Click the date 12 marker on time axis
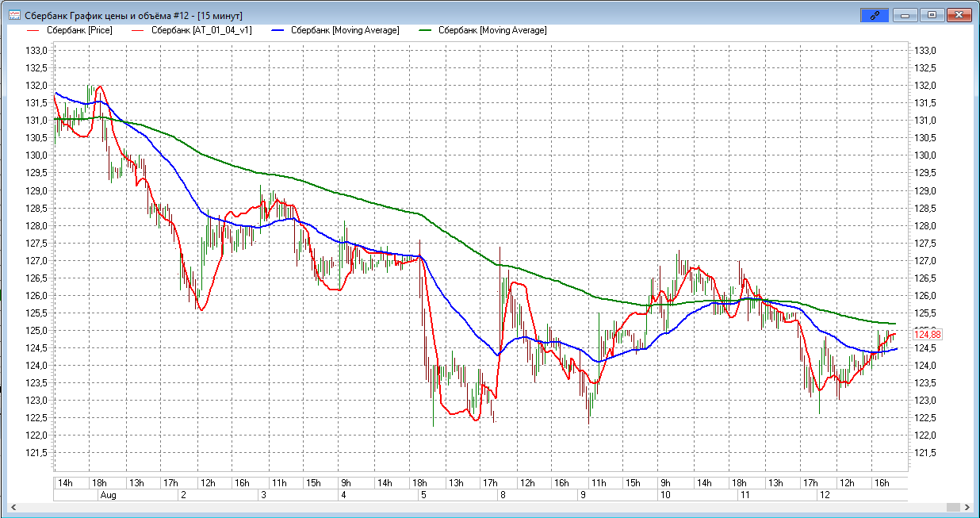This screenshot has height=518, width=980. [x=825, y=495]
